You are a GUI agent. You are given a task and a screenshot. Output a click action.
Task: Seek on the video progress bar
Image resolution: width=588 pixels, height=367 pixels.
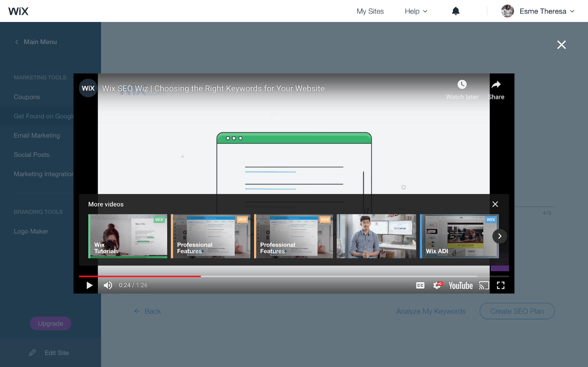[294, 276]
